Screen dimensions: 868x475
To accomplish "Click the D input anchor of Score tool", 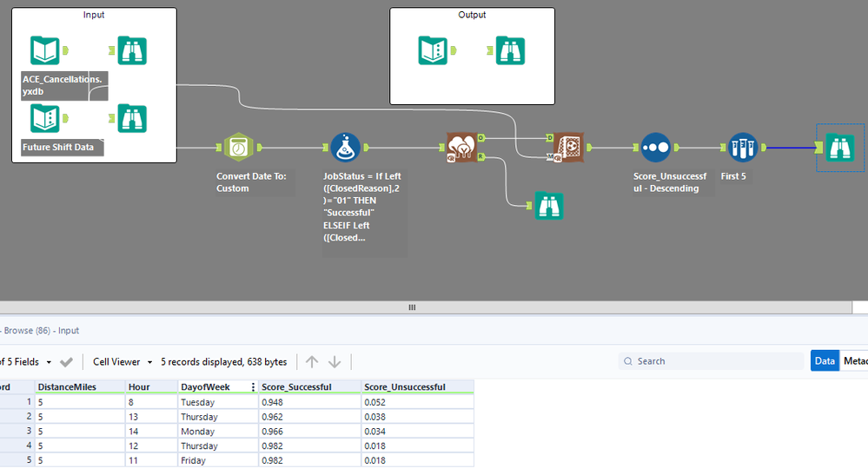I will (549, 138).
